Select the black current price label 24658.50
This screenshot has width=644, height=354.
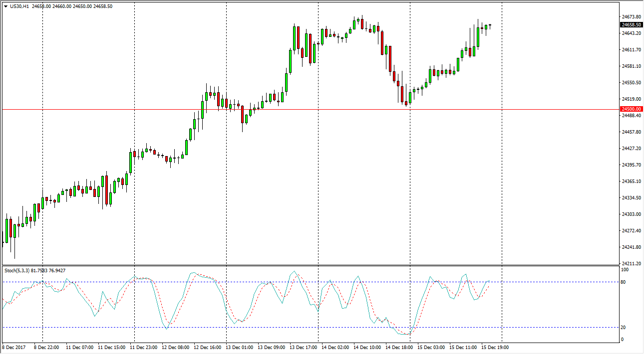coord(631,25)
